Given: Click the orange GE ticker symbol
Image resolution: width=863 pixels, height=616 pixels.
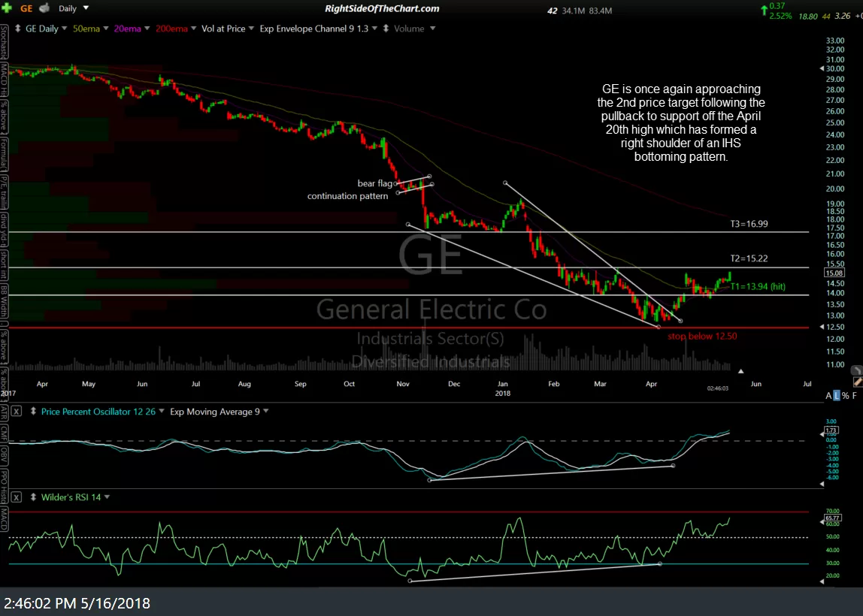Looking at the screenshot, I should point(26,8).
